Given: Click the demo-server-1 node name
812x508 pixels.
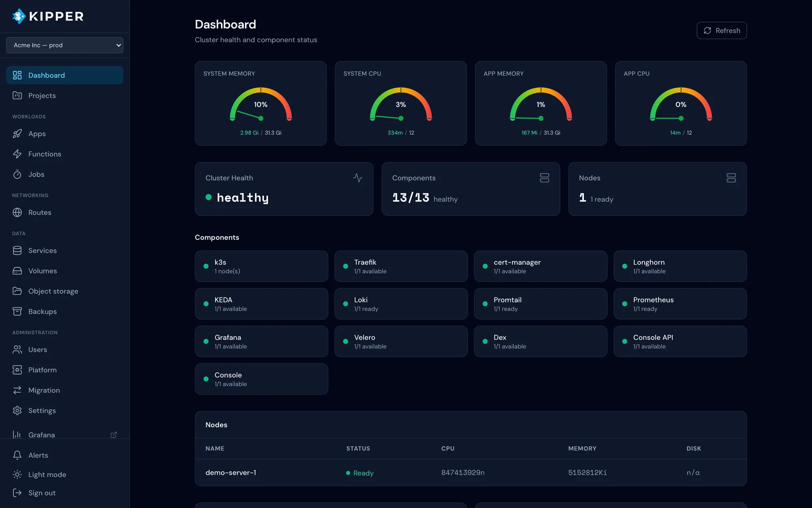Looking at the screenshot, I should click(231, 473).
